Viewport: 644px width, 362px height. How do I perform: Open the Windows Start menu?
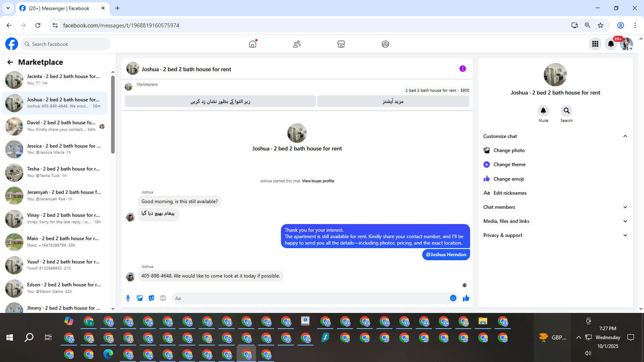click(10, 337)
